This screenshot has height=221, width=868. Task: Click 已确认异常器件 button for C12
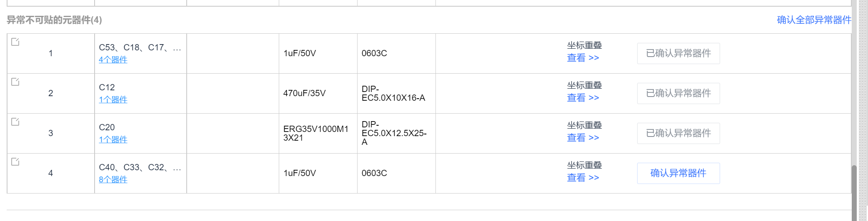[678, 93]
